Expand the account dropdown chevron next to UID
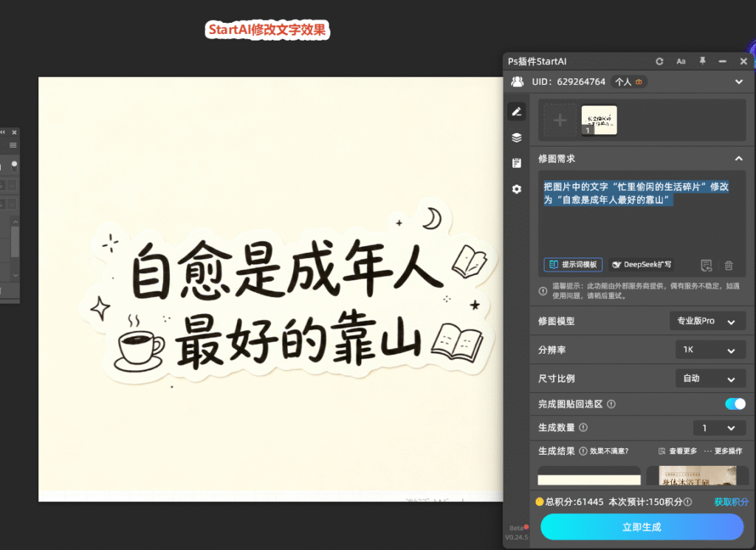This screenshot has width=756, height=550. click(x=738, y=81)
